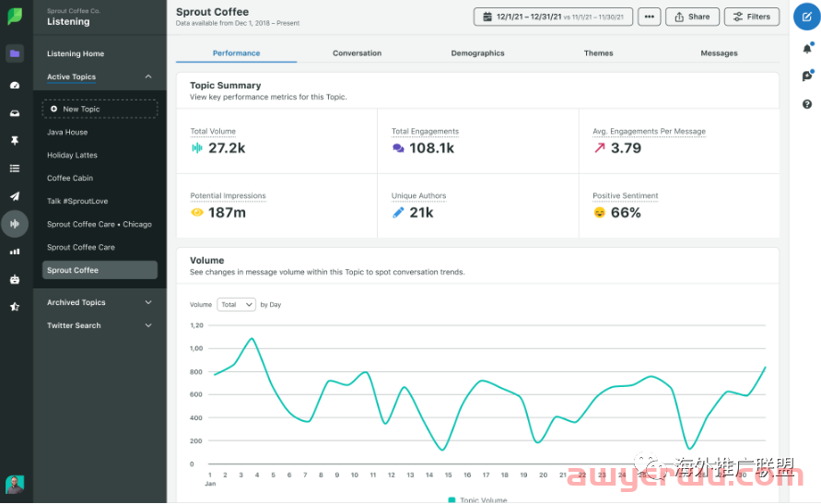
Task: Expand the Twitter Search section
Action: pyautogui.click(x=148, y=325)
